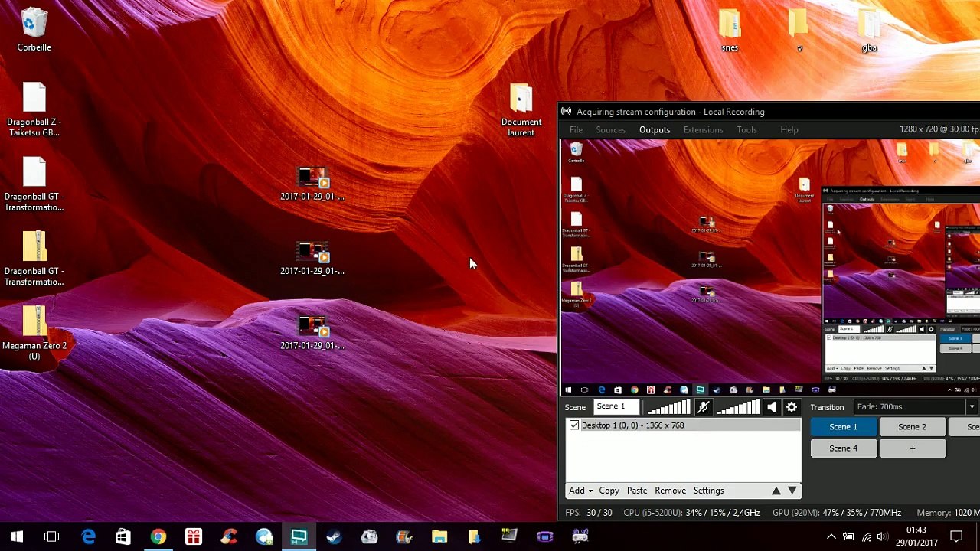
Task: Mute the microphone in XSplit
Action: coord(703,407)
